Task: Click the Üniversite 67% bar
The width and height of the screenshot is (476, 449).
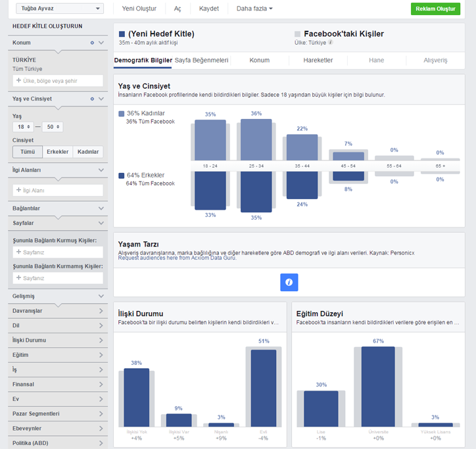Action: tap(378, 387)
